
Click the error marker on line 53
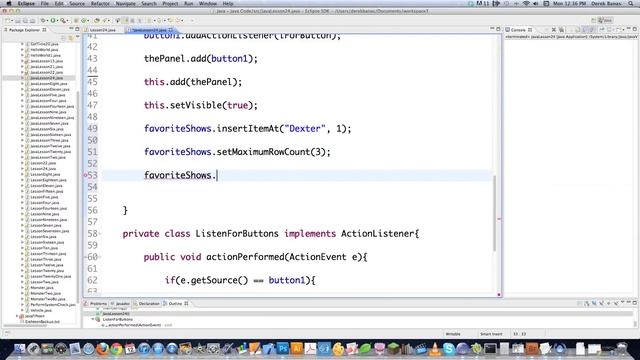[85, 175]
